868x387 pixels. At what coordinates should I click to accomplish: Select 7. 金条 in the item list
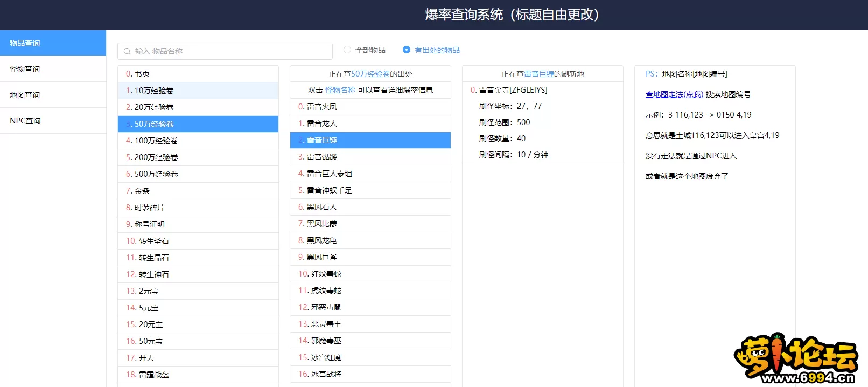point(198,191)
